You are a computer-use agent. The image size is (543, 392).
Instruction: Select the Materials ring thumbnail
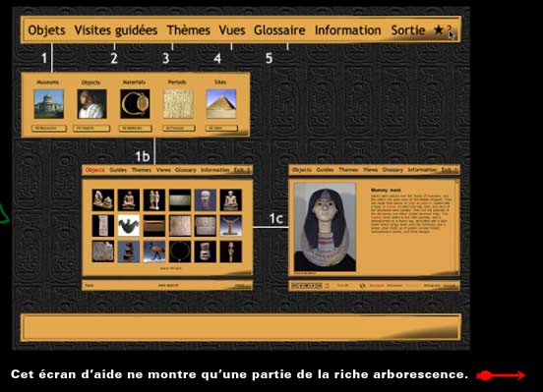(x=135, y=104)
